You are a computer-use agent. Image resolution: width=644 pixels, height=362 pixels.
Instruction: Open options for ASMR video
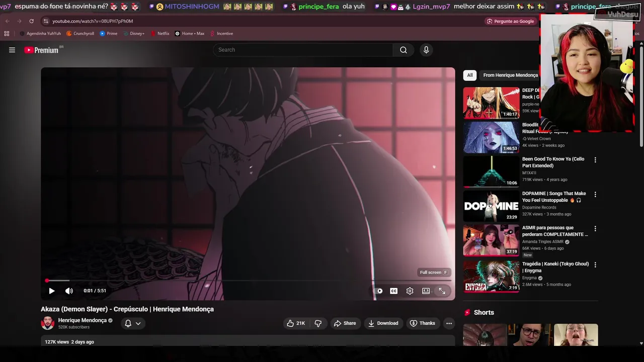pos(595,228)
